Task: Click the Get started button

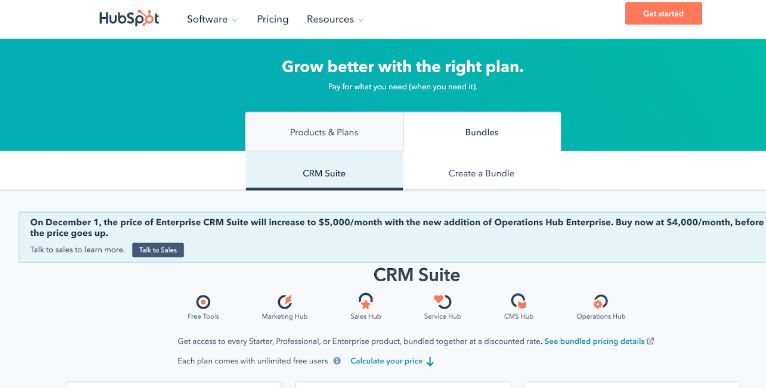Action: pyautogui.click(x=663, y=14)
